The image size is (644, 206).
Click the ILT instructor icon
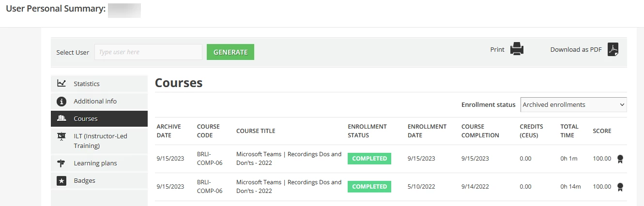point(61,136)
